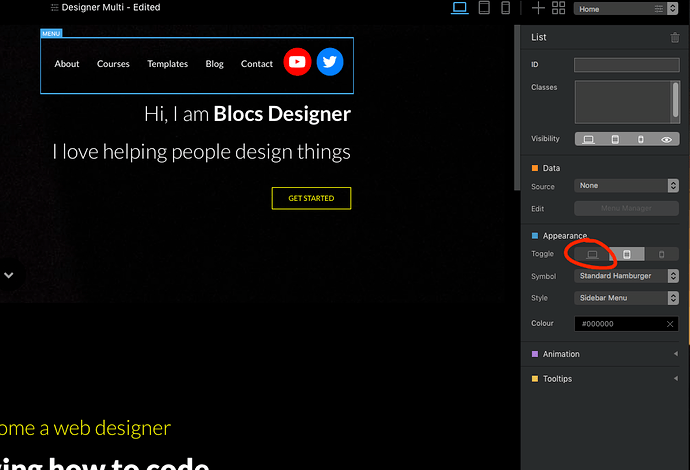Open the Symbol dropdown Standard Hamburger
690x470 pixels.
coord(627,276)
